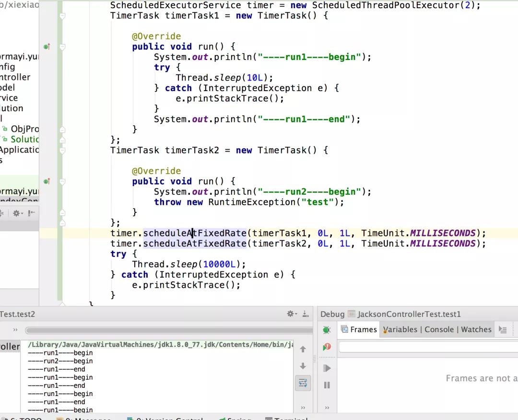Click the test progress bar in Run panel

coord(169,330)
